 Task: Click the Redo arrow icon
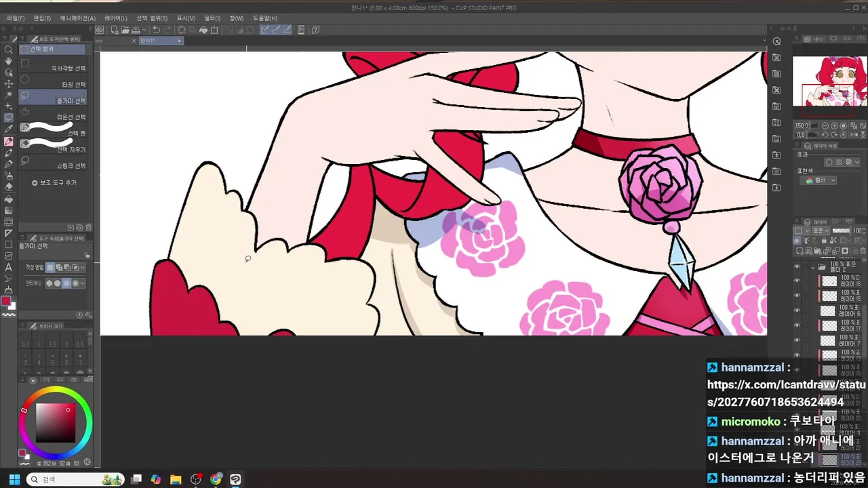coord(167,30)
